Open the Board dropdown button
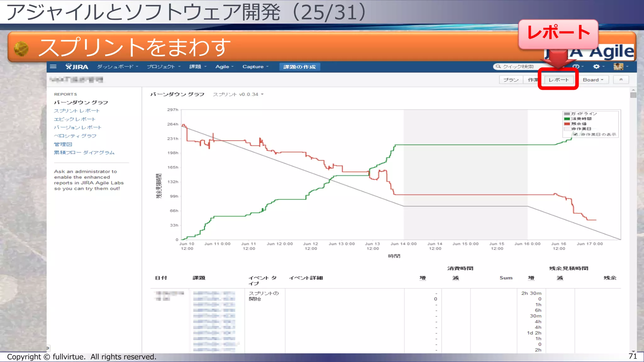The height and width of the screenshot is (362, 644). click(593, 80)
